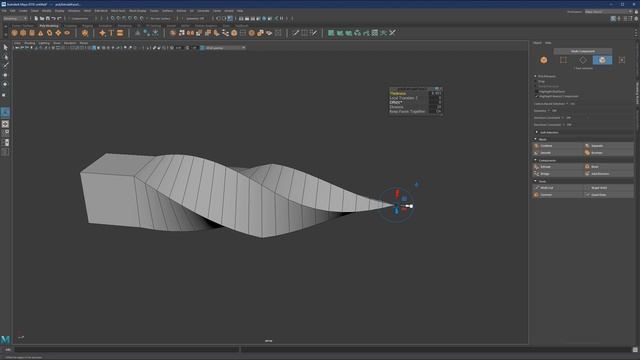The width and height of the screenshot is (640, 360).
Task: Click the Undo icon in status line
Action: 53,18
